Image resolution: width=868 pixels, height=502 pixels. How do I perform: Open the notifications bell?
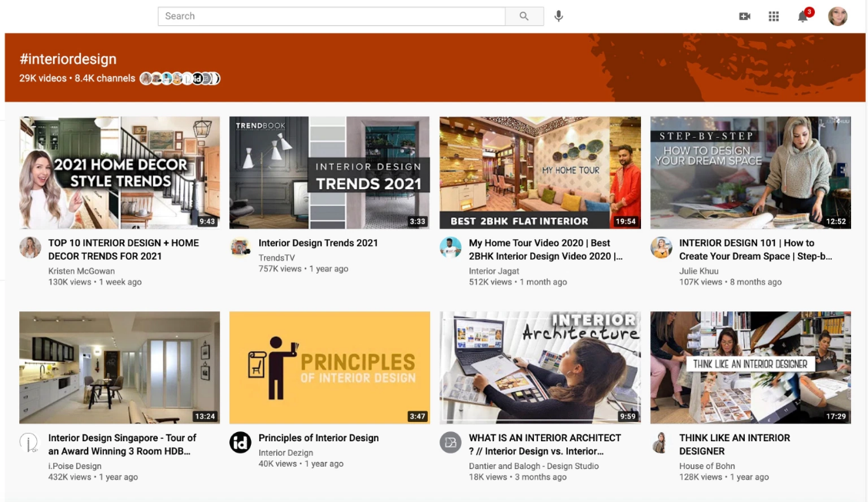click(x=803, y=16)
